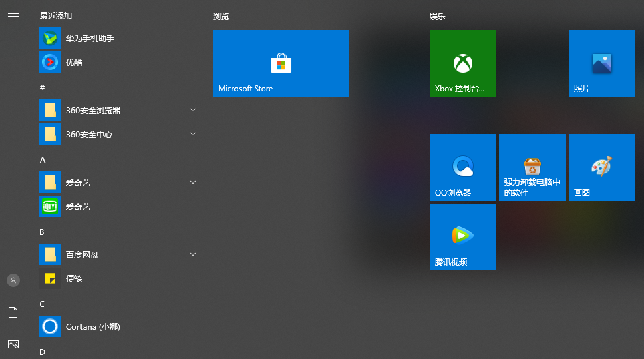The height and width of the screenshot is (359, 644).
Task: Expand the 百度网盘 folder
Action: point(193,254)
